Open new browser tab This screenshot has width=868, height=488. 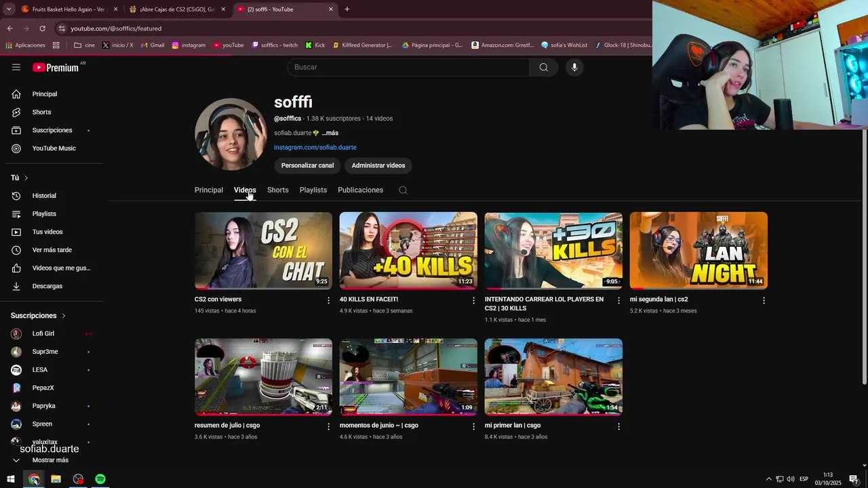[347, 9]
